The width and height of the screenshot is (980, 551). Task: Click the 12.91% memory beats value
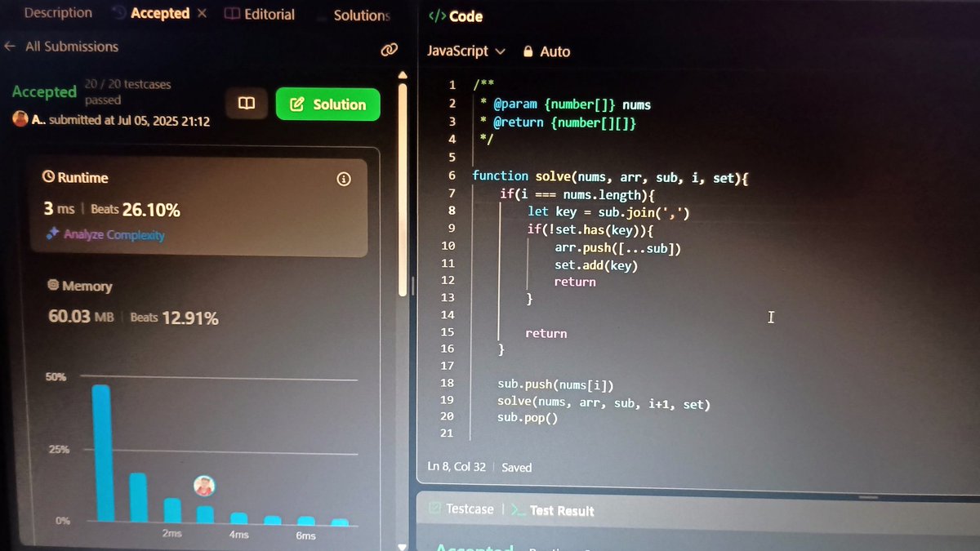tap(189, 318)
